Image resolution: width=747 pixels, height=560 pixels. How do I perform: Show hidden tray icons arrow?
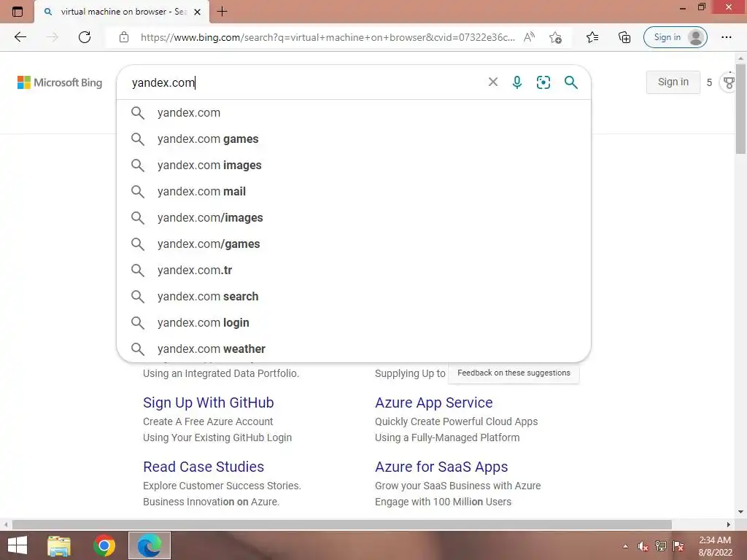tap(625, 546)
